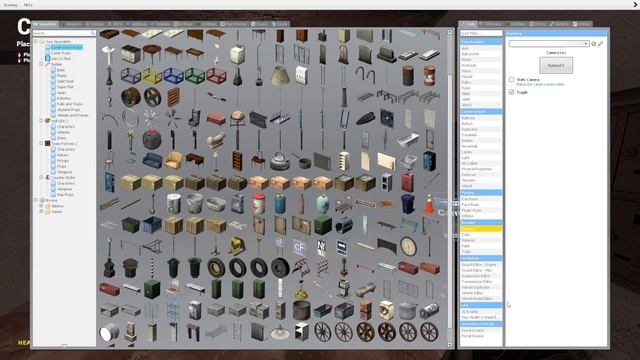Collapse the Half-Life 2 tree node

pos(41,121)
